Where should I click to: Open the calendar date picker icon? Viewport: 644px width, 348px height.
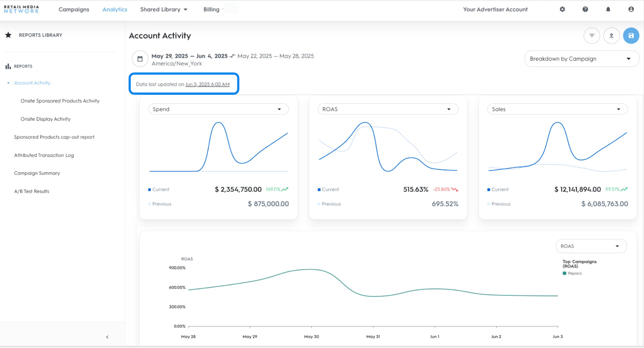140,59
